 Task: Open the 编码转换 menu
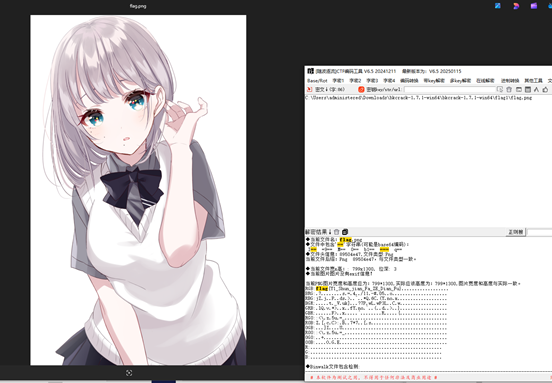point(409,81)
